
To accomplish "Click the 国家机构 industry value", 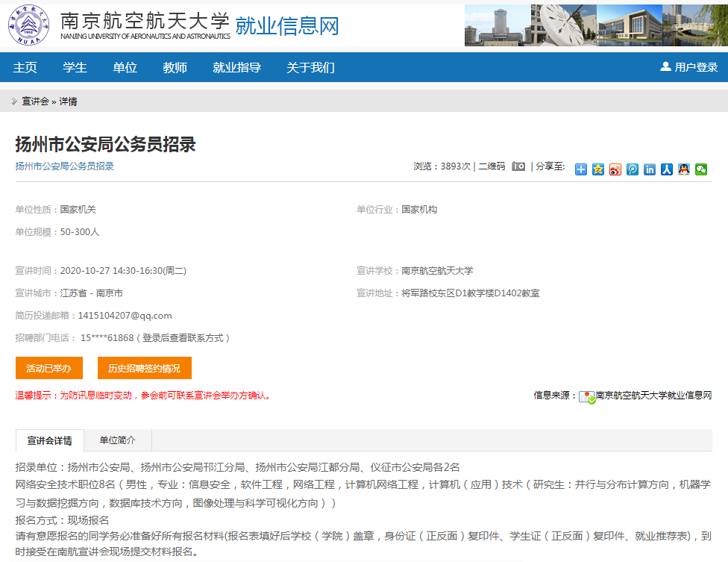I will [419, 210].
